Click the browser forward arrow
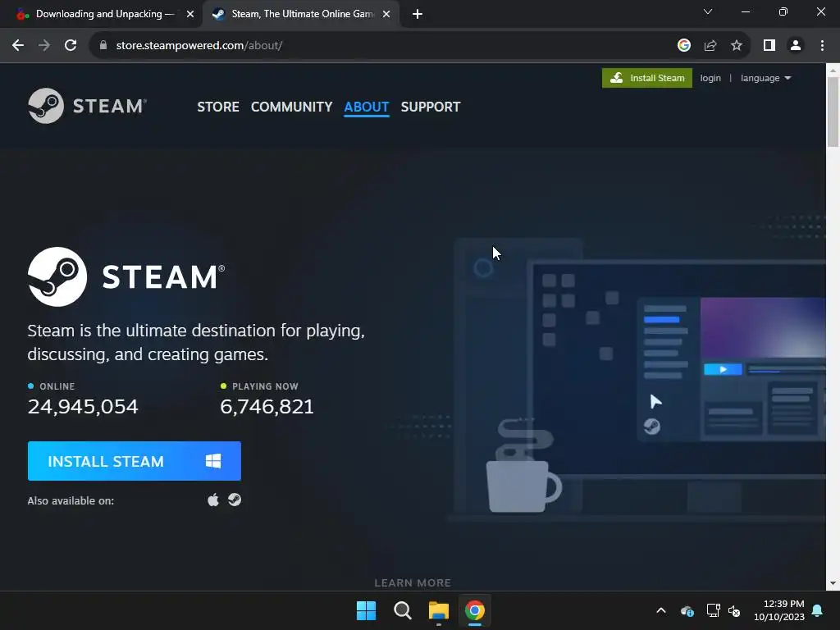The height and width of the screenshot is (630, 840). (44, 46)
